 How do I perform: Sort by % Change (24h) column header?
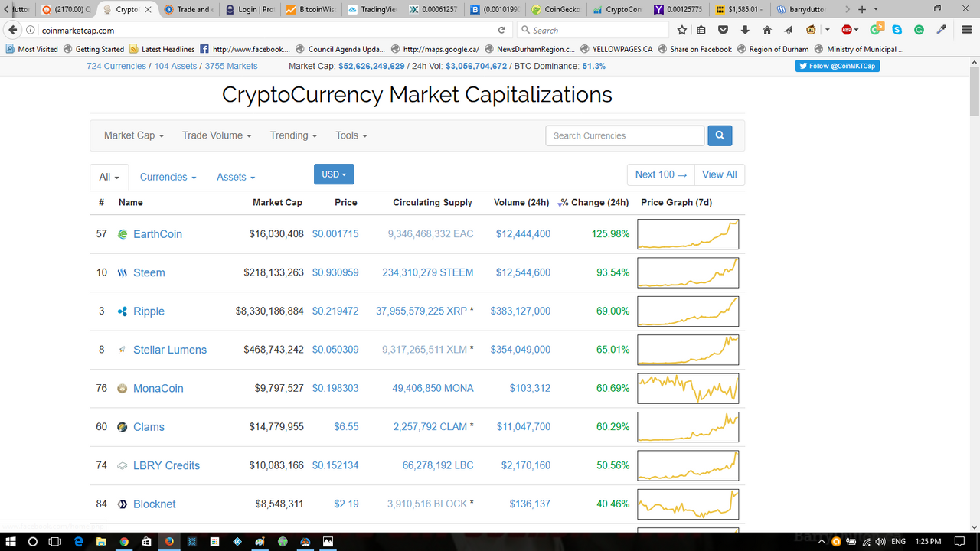point(593,202)
